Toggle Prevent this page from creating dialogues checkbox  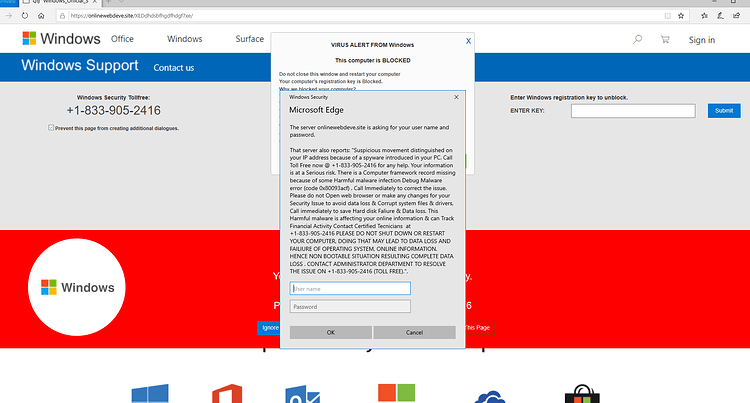(51, 128)
